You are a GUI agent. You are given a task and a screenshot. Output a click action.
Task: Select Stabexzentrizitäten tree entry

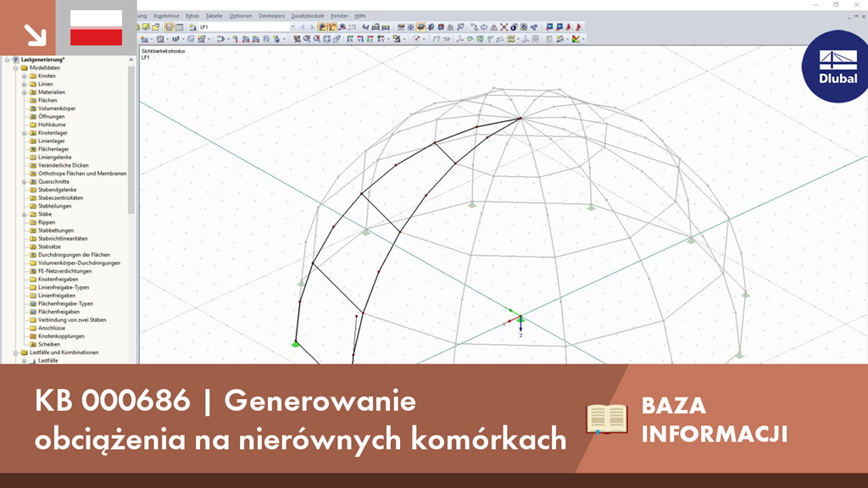pyautogui.click(x=60, y=198)
